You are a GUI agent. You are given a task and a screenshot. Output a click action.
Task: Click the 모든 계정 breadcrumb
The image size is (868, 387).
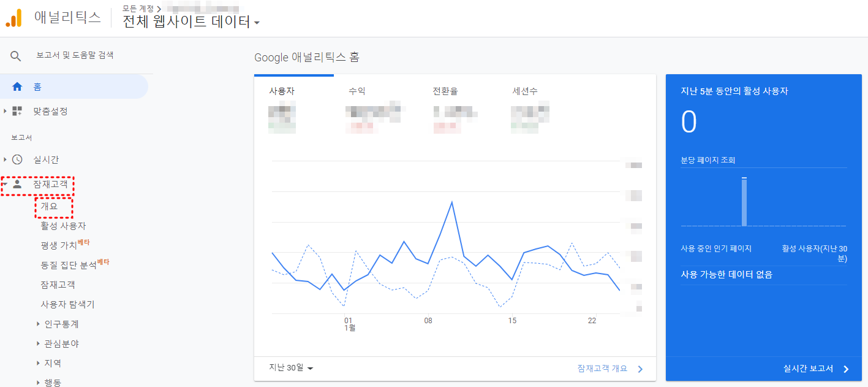coord(139,8)
